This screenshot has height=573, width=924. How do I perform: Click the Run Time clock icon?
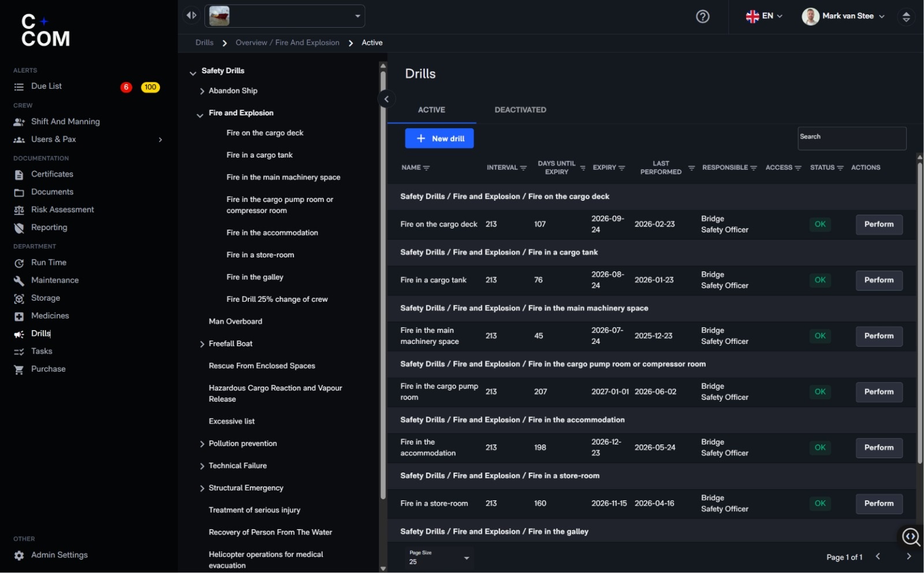pos(19,263)
